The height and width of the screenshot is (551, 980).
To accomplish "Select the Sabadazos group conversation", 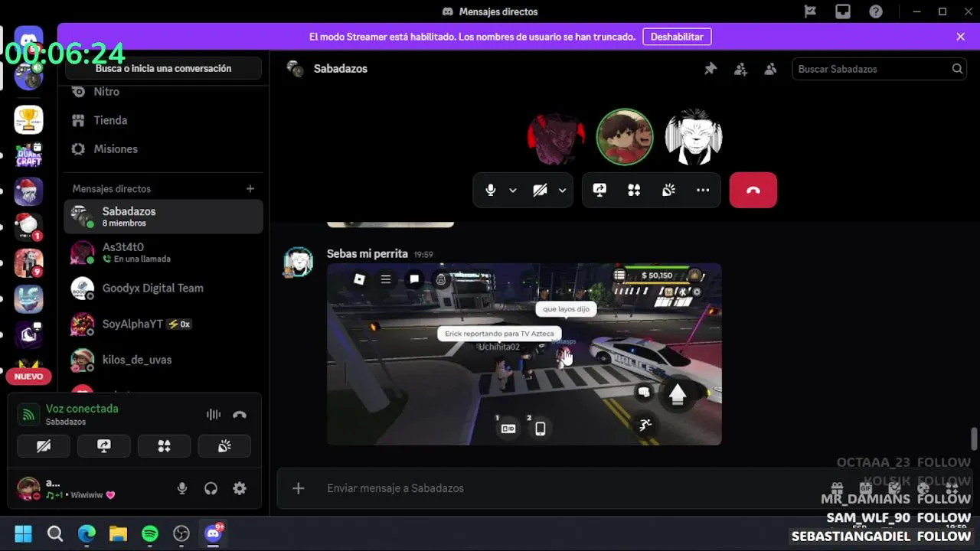I will tap(163, 217).
